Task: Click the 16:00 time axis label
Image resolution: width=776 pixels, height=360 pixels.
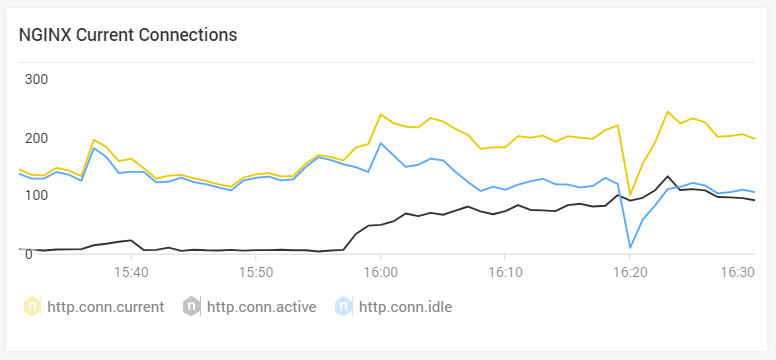Action: click(x=380, y=271)
